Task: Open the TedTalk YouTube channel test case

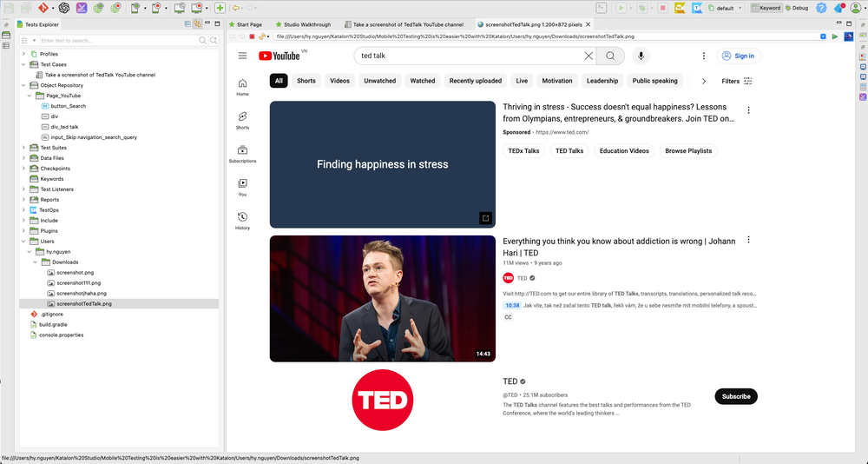Action: (100, 75)
